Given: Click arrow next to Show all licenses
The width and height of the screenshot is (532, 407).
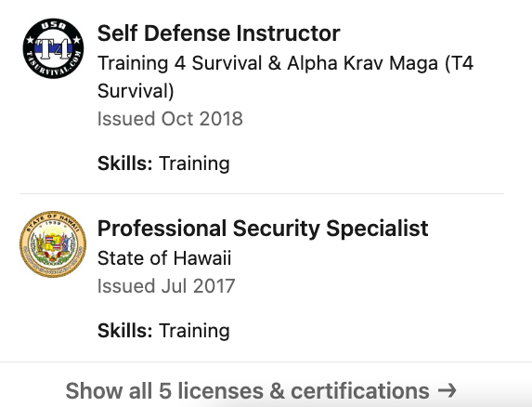Looking at the screenshot, I should pyautogui.click(x=447, y=390).
